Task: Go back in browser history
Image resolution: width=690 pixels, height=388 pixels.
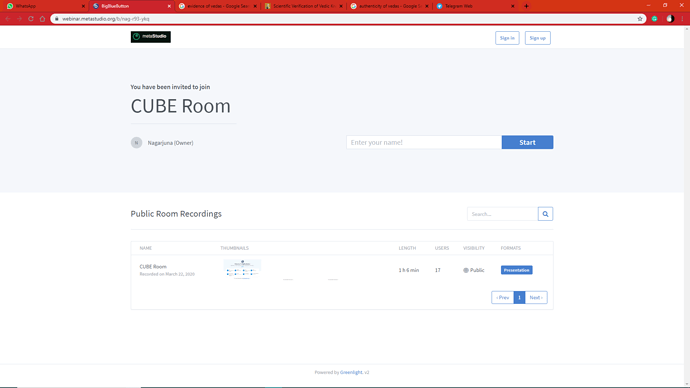Action: pos(8,19)
